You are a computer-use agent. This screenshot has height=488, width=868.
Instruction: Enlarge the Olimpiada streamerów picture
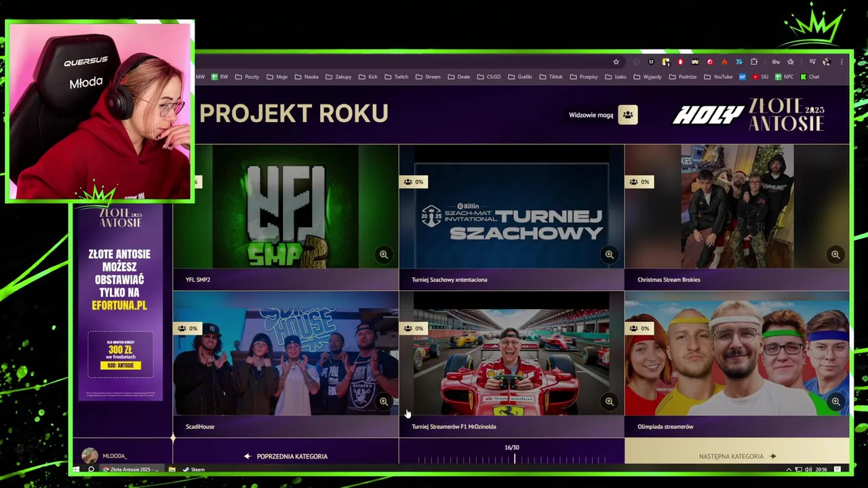835,401
